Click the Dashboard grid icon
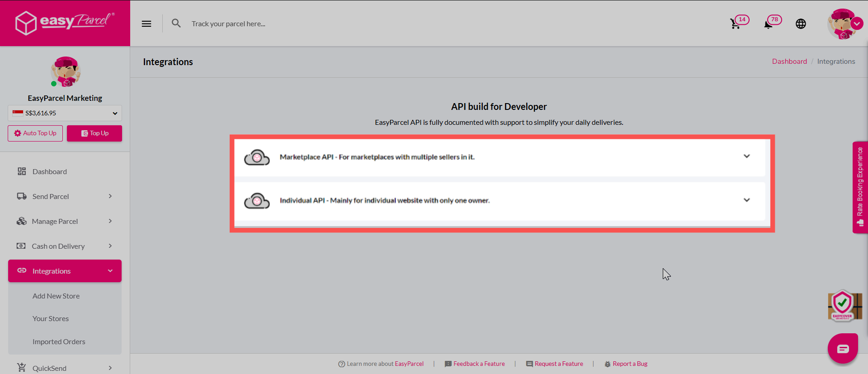This screenshot has width=868, height=374. tap(22, 171)
